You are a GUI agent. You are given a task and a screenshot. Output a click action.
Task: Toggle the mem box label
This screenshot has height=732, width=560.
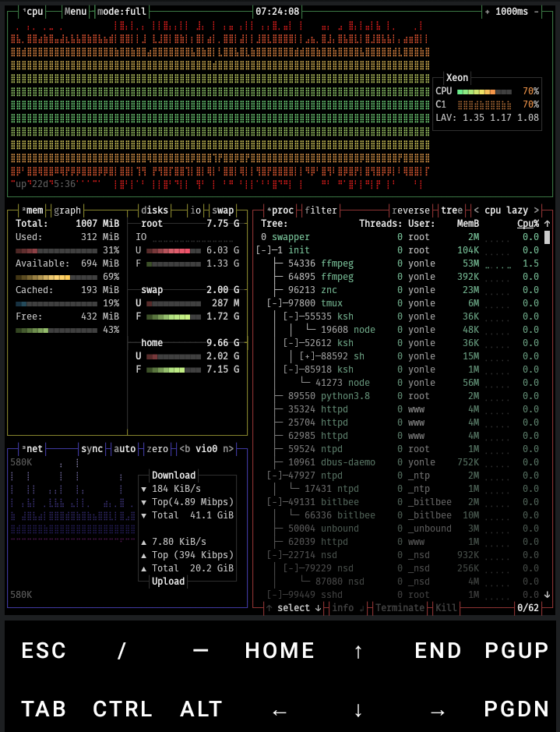[x=33, y=210]
